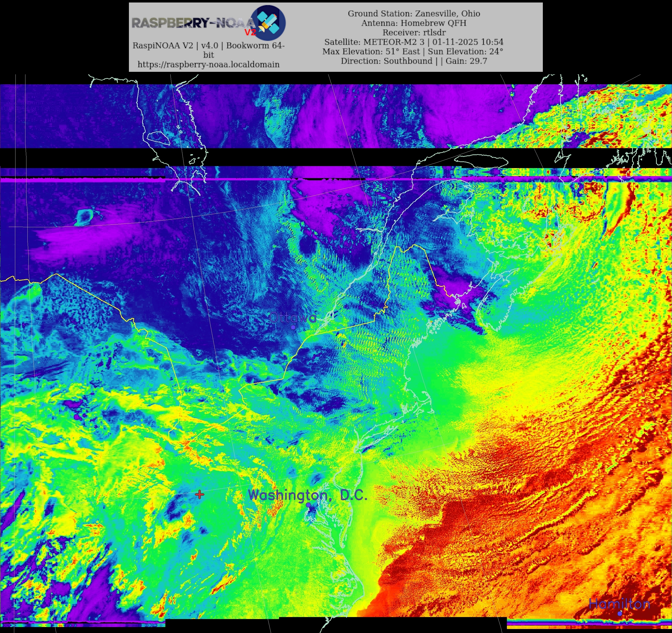Screen dimensions: 672x633
Task: Click the Ottawa city dot marker
Action: (293, 327)
